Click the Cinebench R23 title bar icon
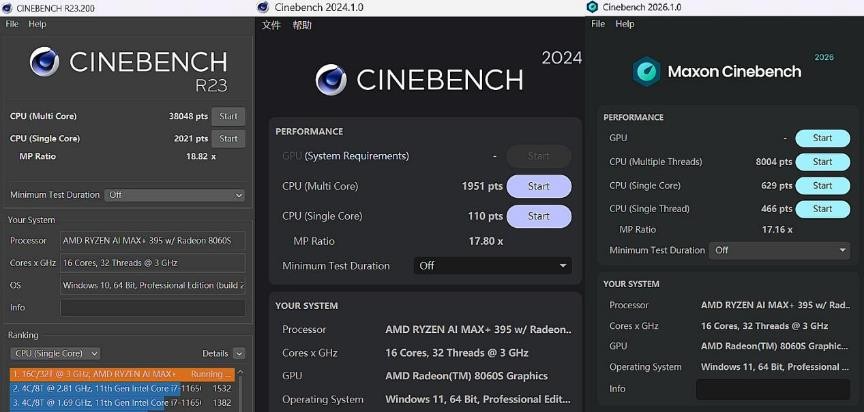Image resolution: width=864 pixels, height=412 pixels. pos(9,8)
